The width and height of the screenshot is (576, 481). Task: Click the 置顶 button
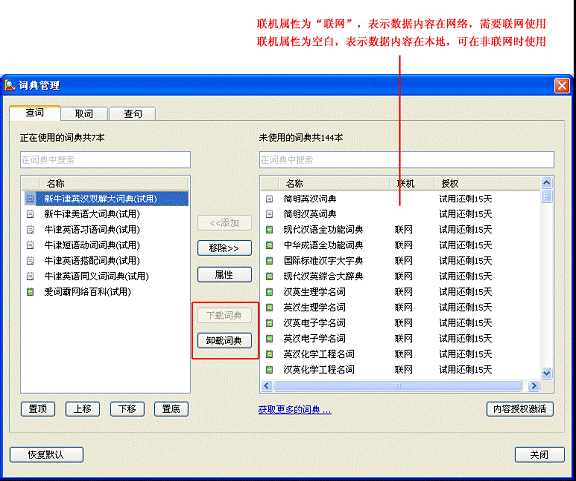[x=38, y=409]
